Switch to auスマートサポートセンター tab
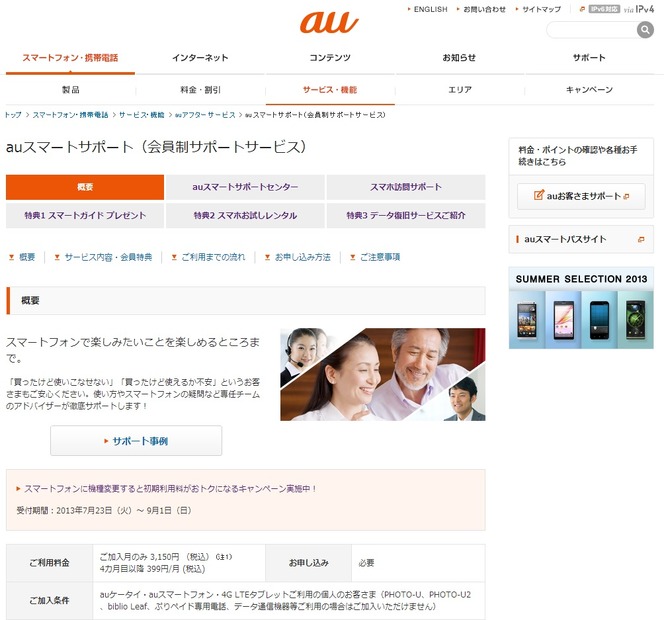The image size is (664, 620). (x=245, y=187)
